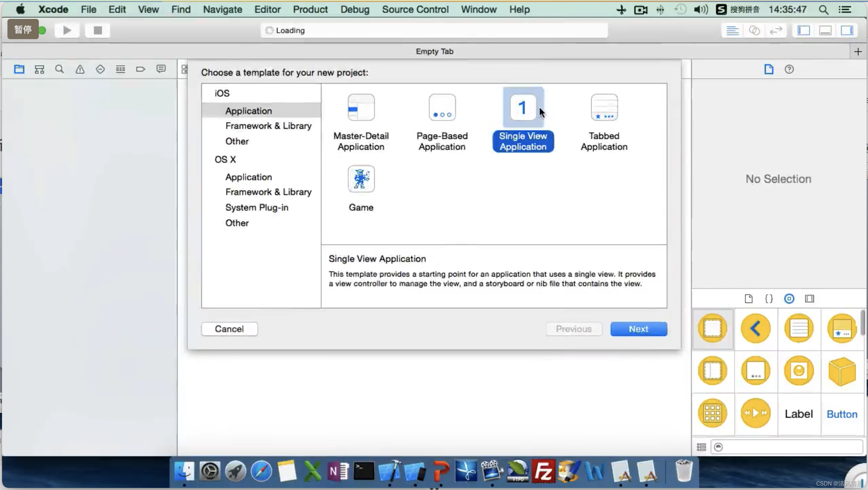
Task: Open Spotlight search in menu bar
Action: [x=823, y=9]
